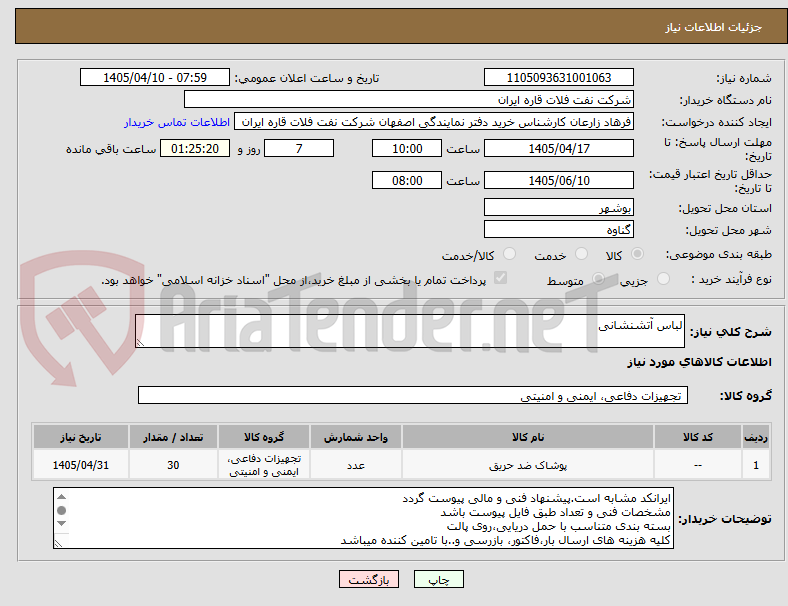Screen dimensions: 788x606
Task: Click the نام کالا column header
Action: click(x=528, y=437)
